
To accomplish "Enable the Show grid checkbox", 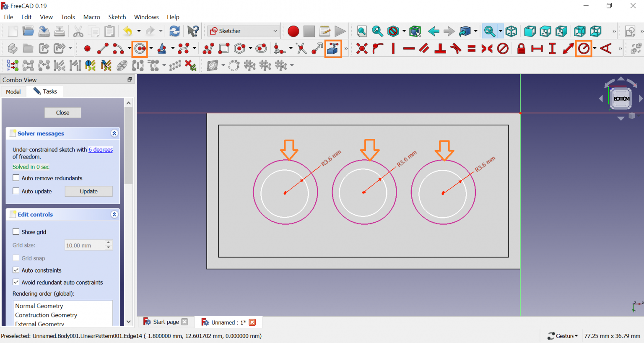I will pyautogui.click(x=16, y=232).
